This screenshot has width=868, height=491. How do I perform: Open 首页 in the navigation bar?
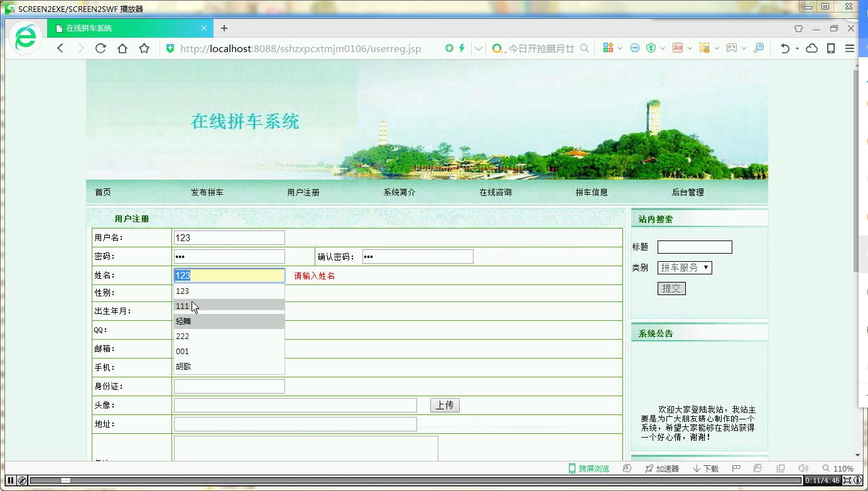pos(103,193)
